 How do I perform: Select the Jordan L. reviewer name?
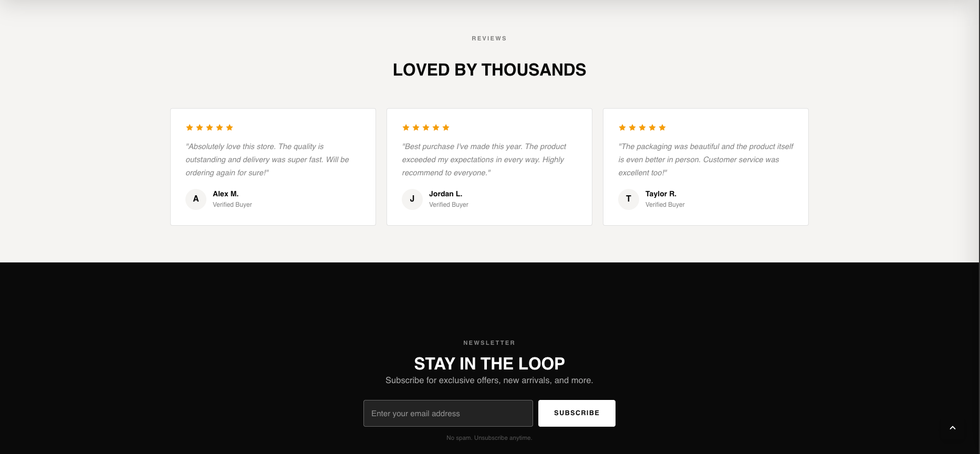[x=445, y=194]
